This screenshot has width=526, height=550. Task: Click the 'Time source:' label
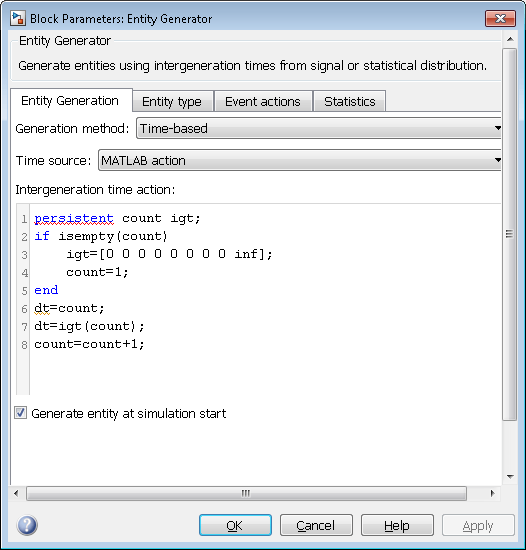53,160
